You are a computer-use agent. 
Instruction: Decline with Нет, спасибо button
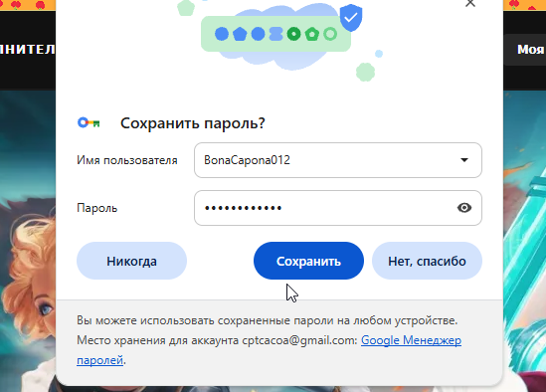pyautogui.click(x=427, y=261)
